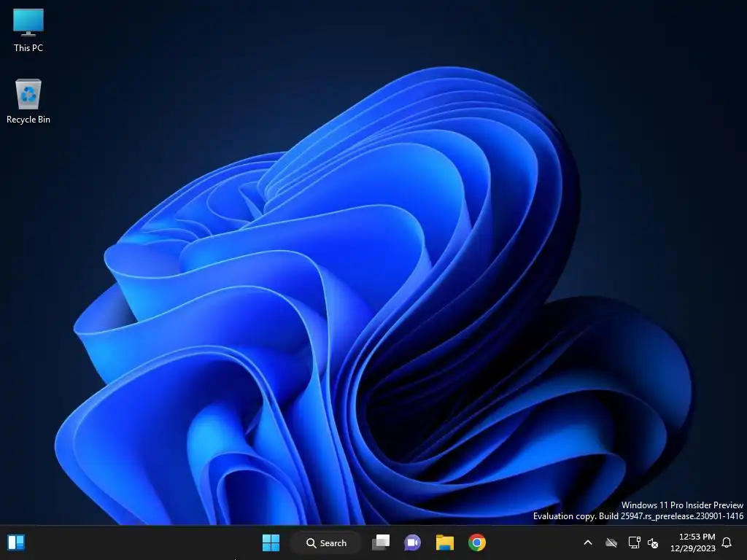This screenshot has width=747, height=560.
Task: Open network status from the tray
Action: [634, 542]
